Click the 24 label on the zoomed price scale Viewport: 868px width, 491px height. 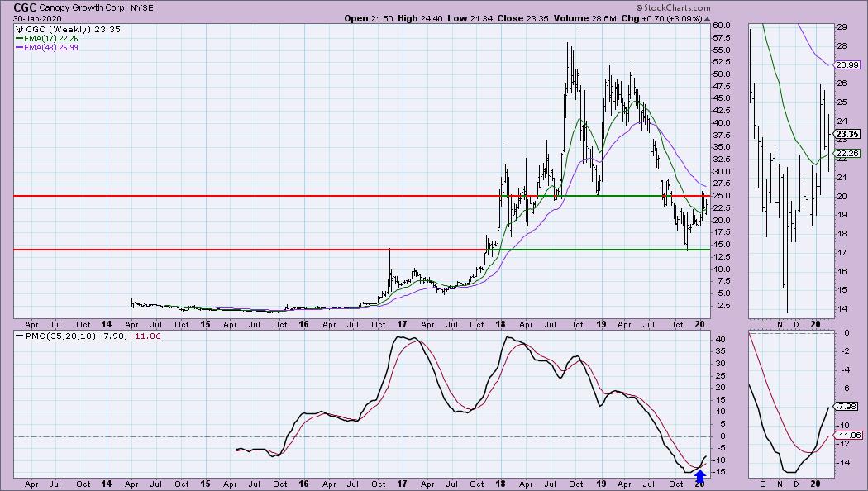tap(842, 122)
